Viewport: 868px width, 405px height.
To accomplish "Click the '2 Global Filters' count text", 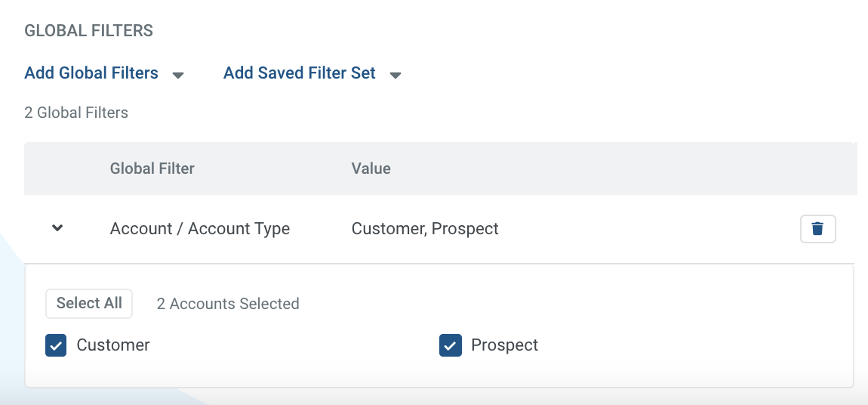I will 76,113.
